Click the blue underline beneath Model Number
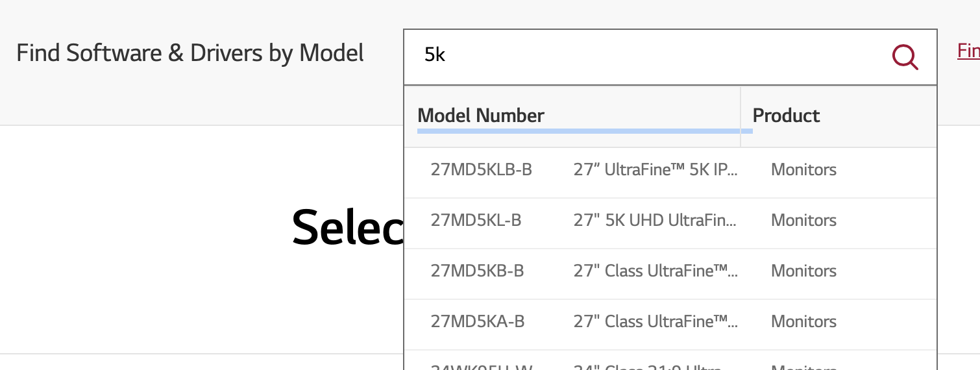Image resolution: width=980 pixels, height=370 pixels. point(585,131)
